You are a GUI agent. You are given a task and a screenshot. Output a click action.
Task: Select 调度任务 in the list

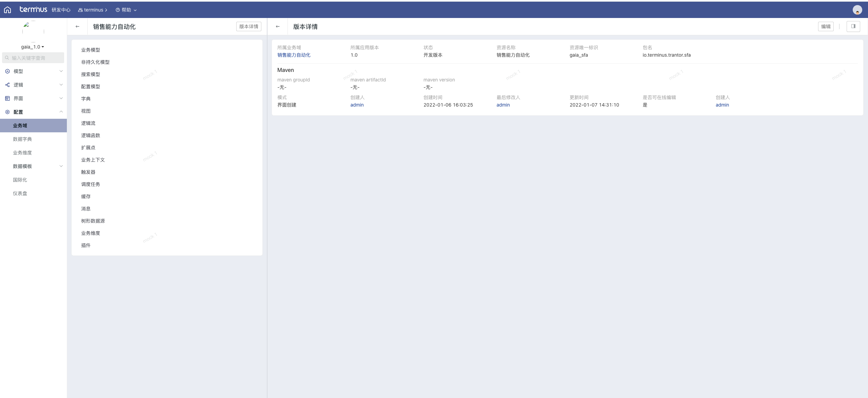91,184
